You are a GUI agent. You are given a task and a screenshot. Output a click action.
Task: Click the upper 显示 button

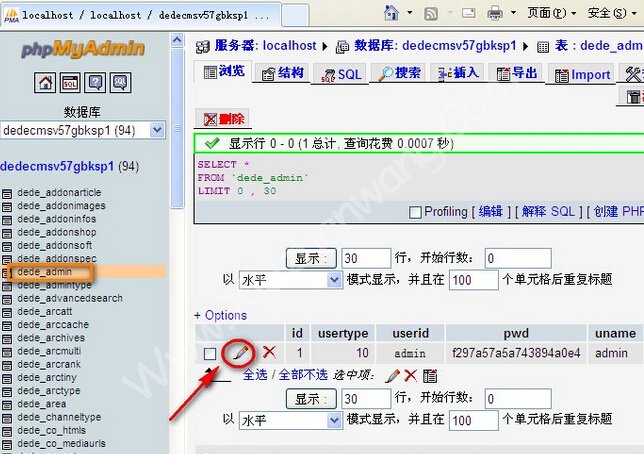pos(309,258)
